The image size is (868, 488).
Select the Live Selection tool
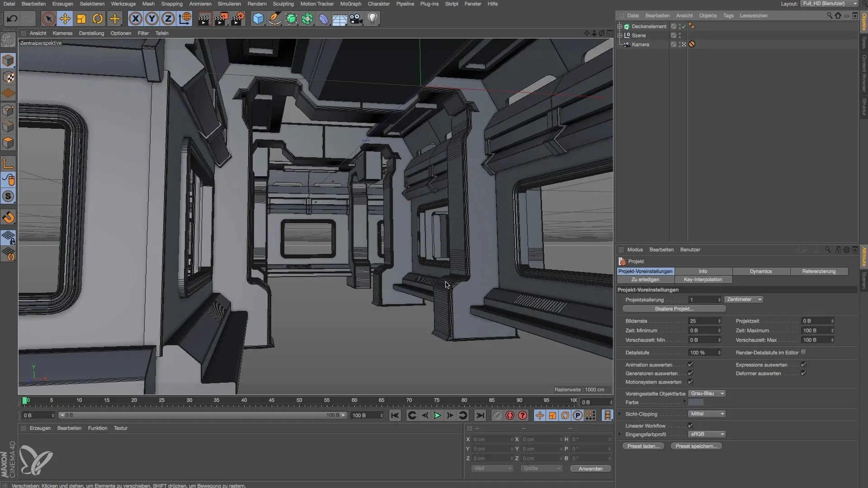(x=48, y=19)
